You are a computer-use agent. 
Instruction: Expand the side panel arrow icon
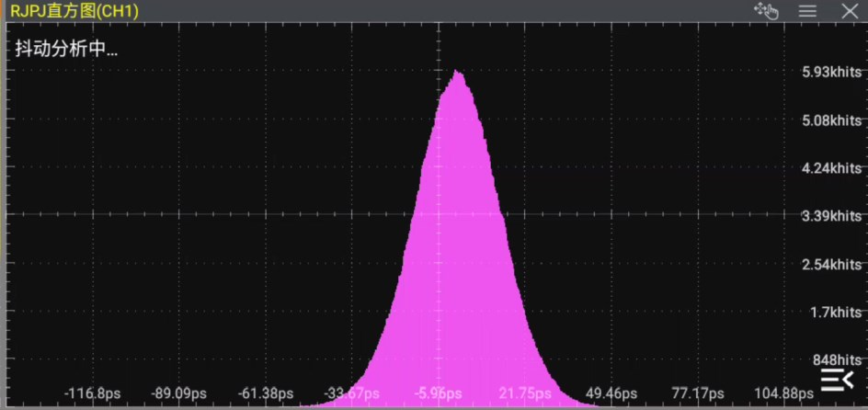837,380
